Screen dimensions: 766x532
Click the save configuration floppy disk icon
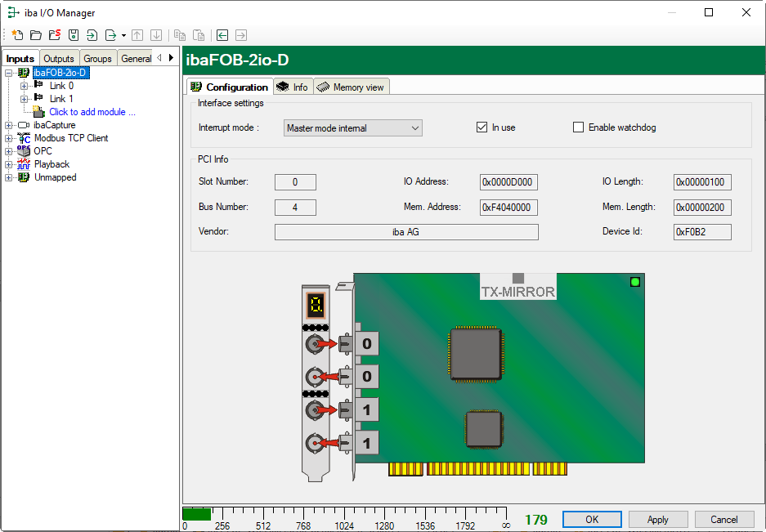73,35
